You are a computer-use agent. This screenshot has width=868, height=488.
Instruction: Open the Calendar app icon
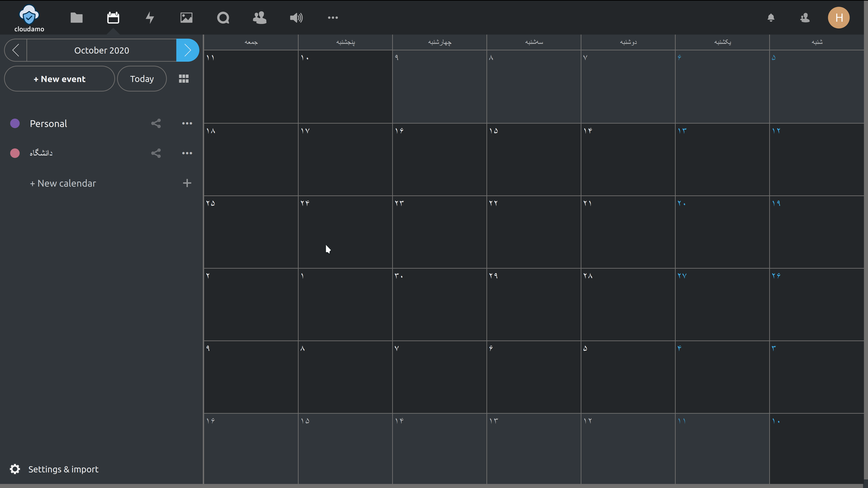[113, 18]
